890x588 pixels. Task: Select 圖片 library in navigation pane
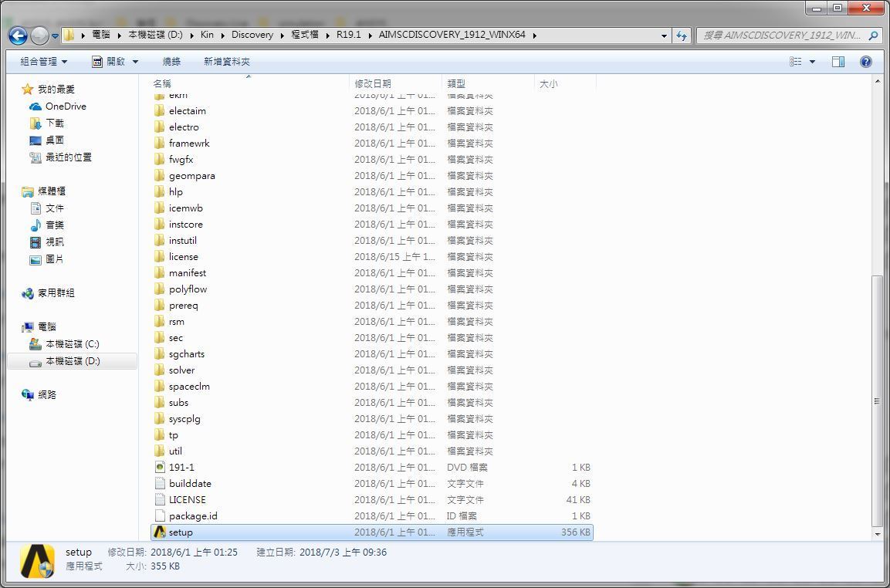click(x=55, y=259)
